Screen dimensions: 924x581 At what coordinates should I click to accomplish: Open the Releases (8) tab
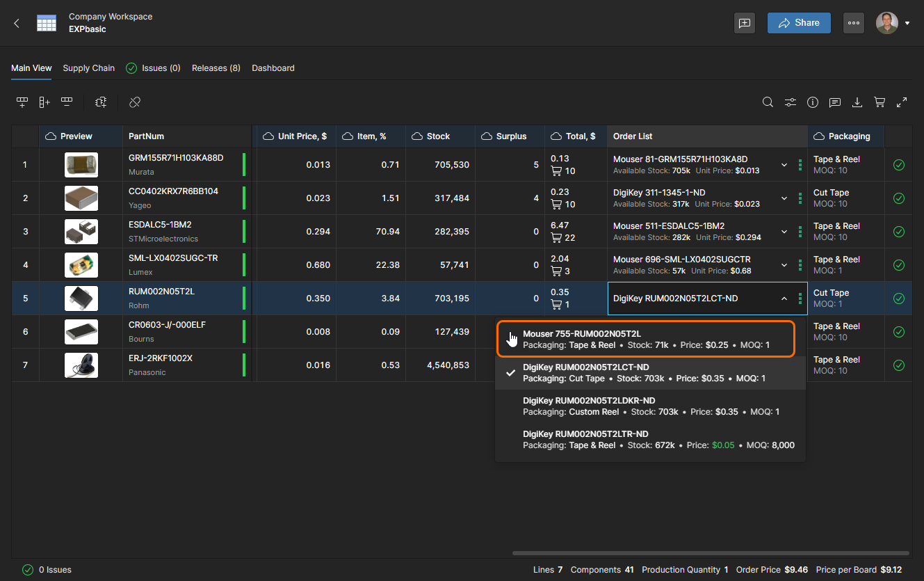tap(216, 68)
